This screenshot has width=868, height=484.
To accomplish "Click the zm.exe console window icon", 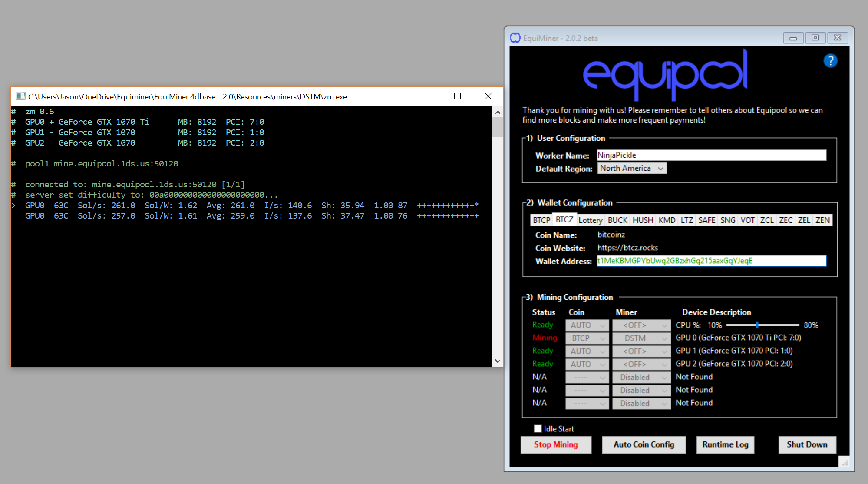I will coord(20,96).
